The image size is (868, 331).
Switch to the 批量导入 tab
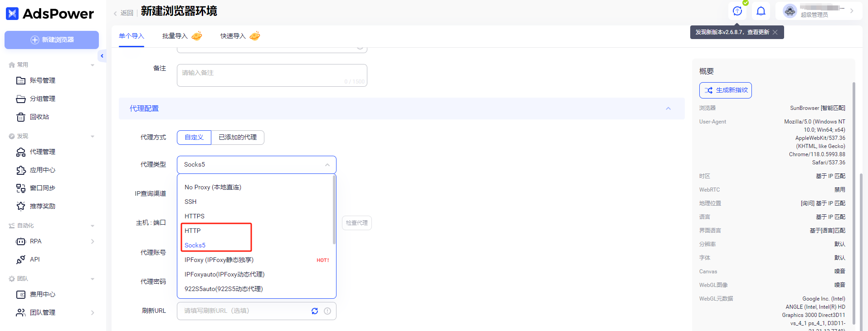tap(175, 36)
